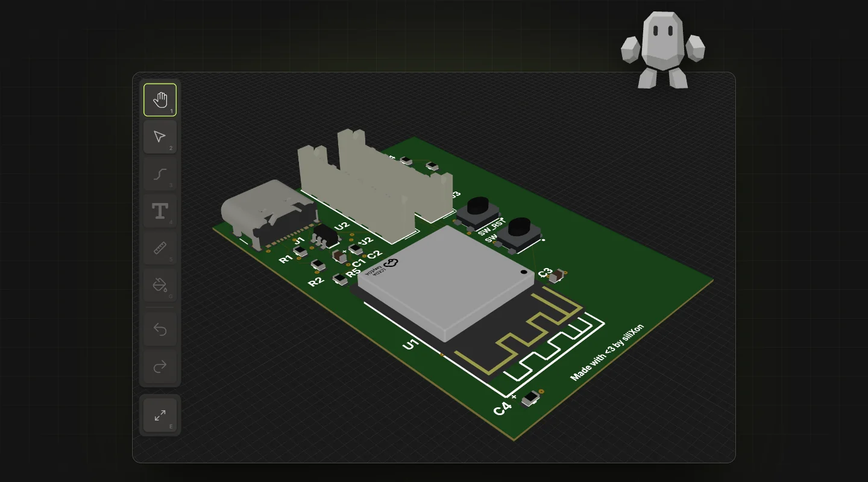Pick the ruler measure tool
This screenshot has width=868, height=482.
point(160,248)
